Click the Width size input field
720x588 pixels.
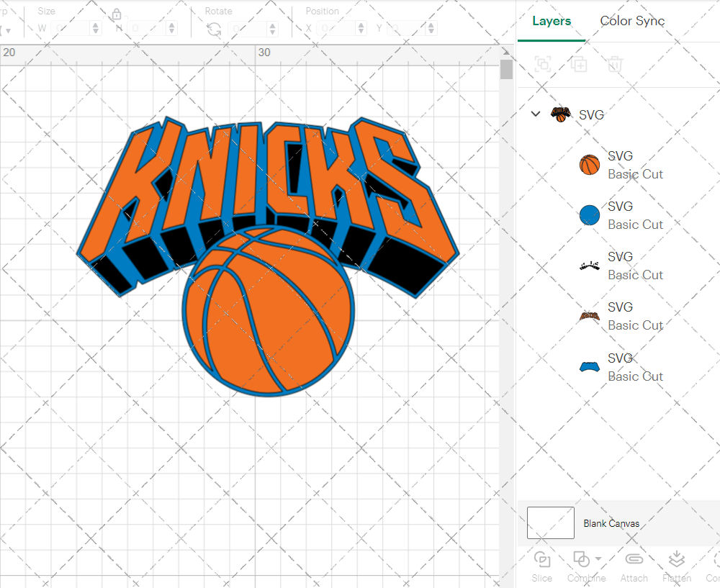tap(71, 29)
